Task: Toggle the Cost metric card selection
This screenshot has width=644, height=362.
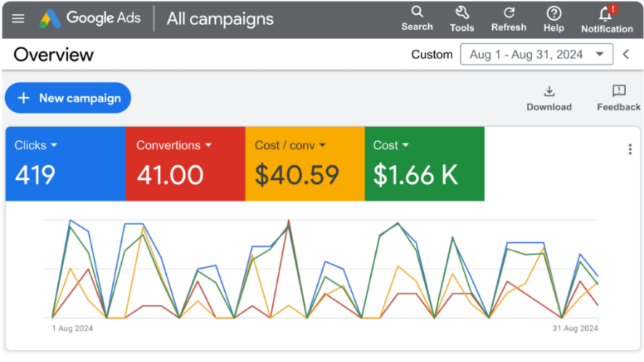Action: tap(424, 164)
